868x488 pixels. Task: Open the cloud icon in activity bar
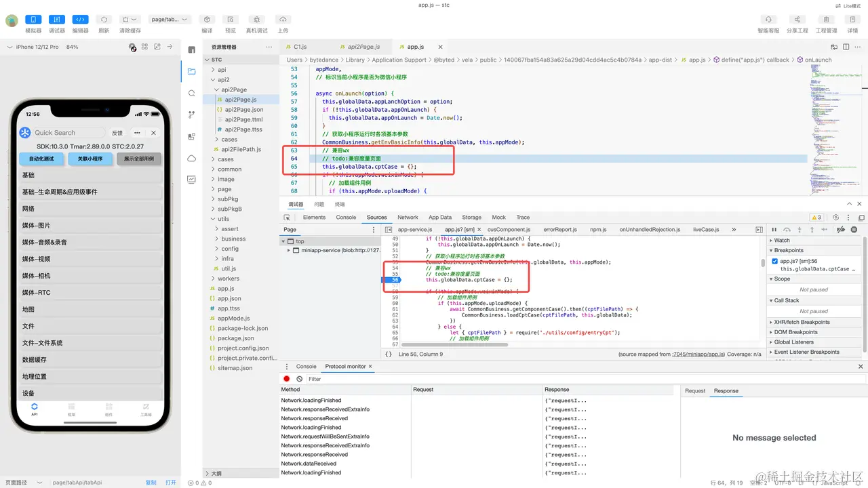[x=192, y=158]
